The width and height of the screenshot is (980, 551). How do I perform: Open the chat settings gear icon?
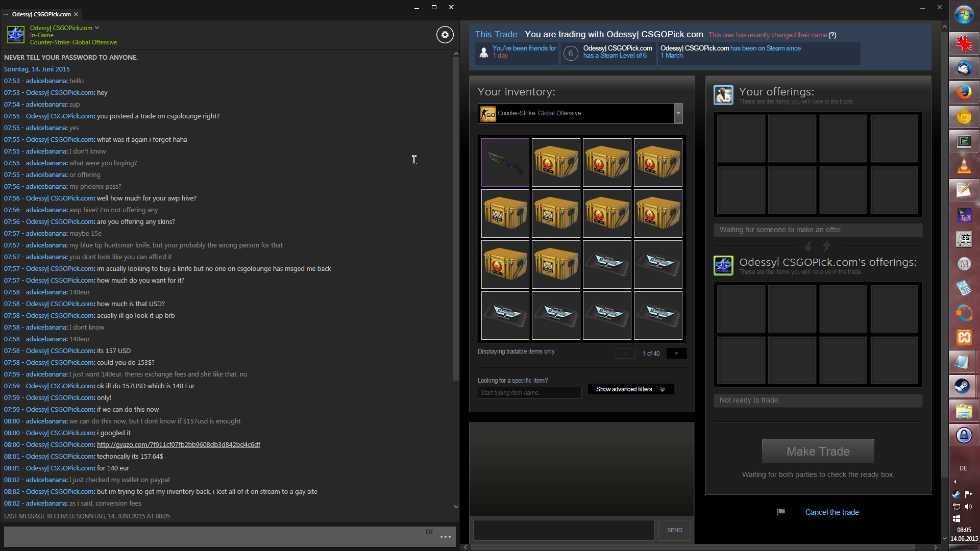click(445, 35)
